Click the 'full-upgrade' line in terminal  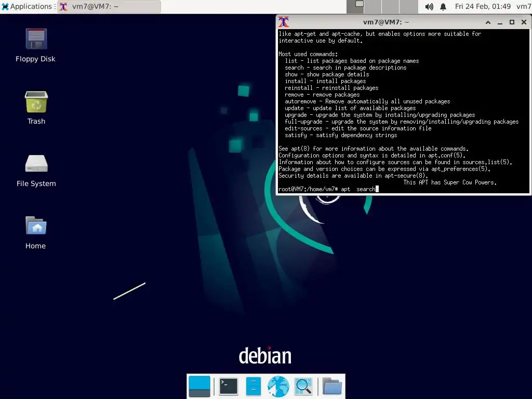pyautogui.click(x=402, y=122)
